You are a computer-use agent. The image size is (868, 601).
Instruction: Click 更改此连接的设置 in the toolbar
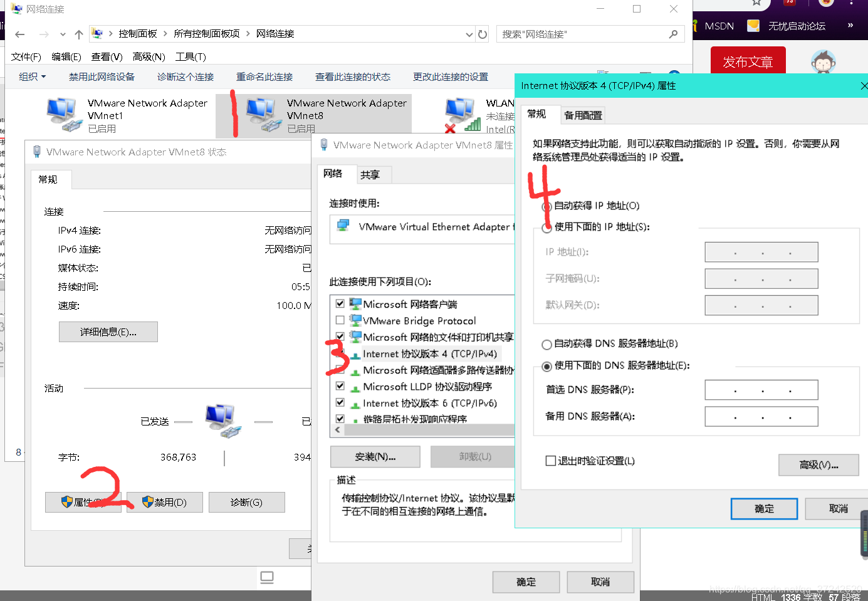[x=451, y=76]
